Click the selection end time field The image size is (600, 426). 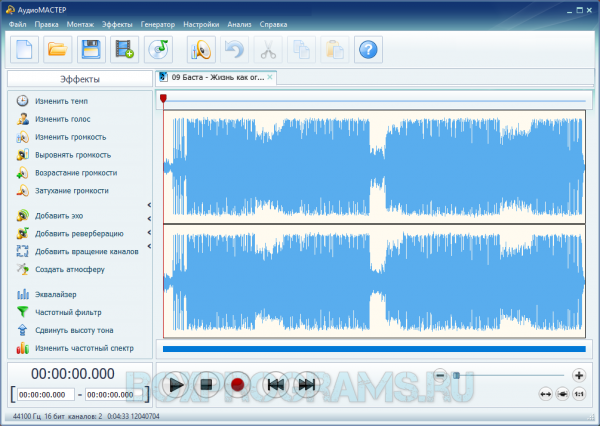(114, 395)
